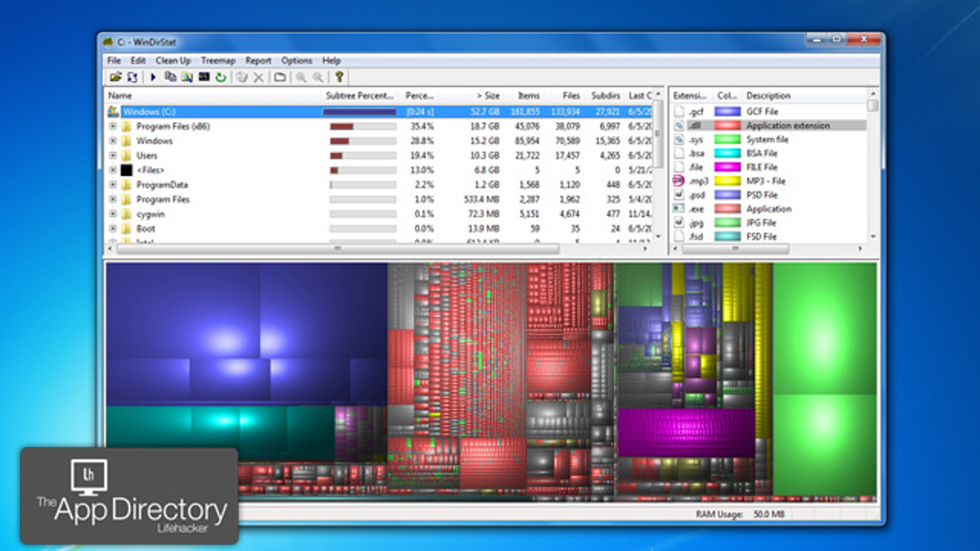Expand the cygwin folder node
Viewport: 980px width, 551px height.
tap(113, 214)
